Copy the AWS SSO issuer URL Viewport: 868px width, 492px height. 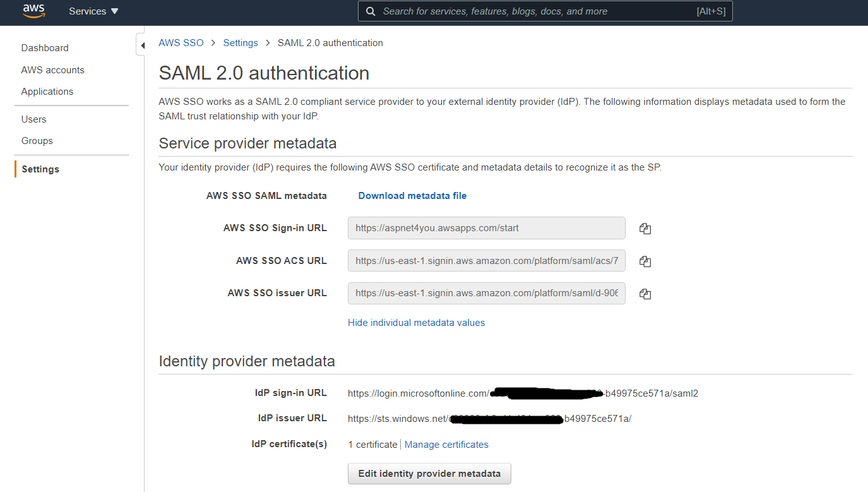(645, 294)
